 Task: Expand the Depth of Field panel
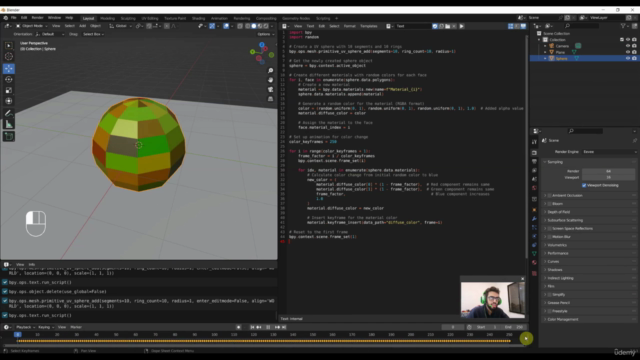coord(590,212)
